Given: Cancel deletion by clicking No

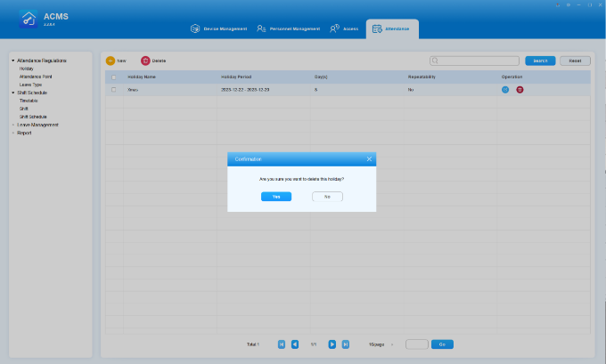Looking at the screenshot, I should (327, 196).
